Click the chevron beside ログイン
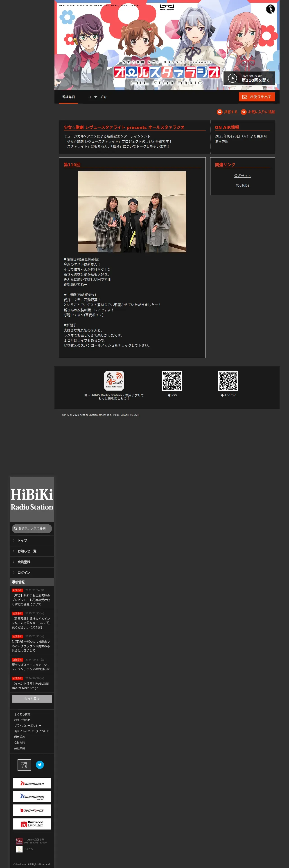 tap(14, 573)
